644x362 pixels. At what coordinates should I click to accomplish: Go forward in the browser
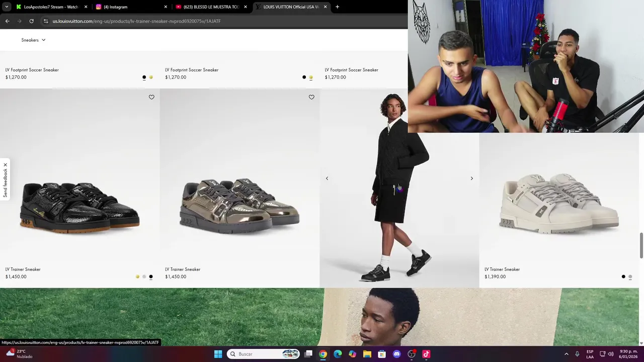19,21
